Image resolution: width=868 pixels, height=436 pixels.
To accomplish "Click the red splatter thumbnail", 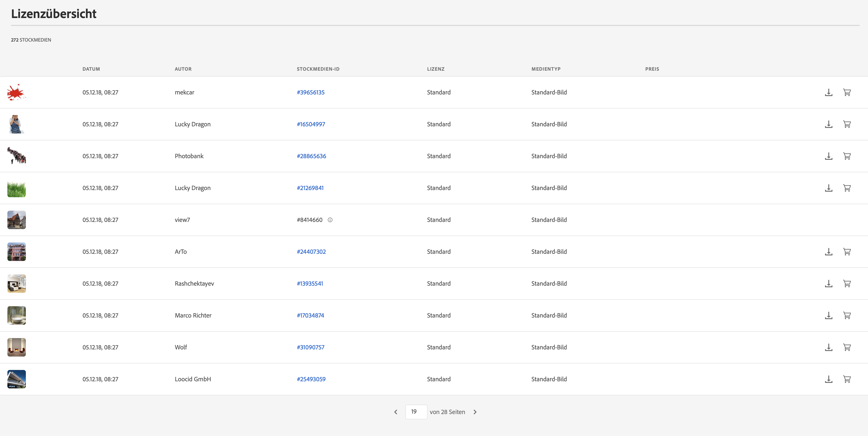I will 16,92.
